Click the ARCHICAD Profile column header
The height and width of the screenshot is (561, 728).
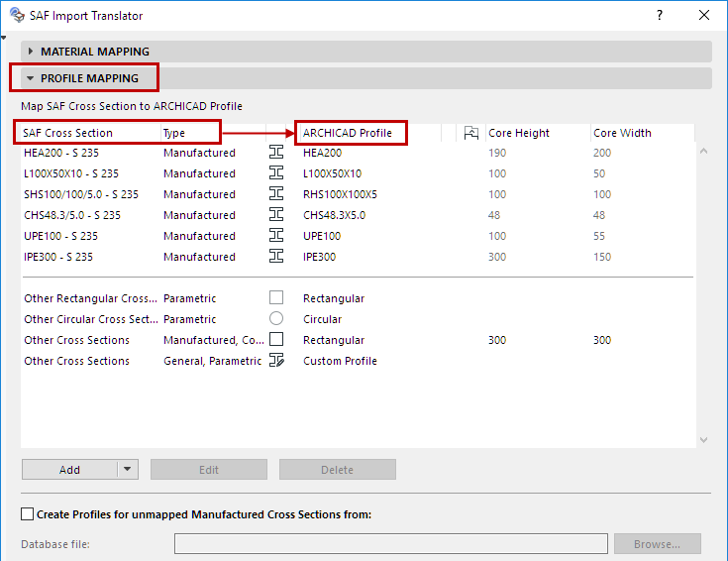[x=348, y=133]
